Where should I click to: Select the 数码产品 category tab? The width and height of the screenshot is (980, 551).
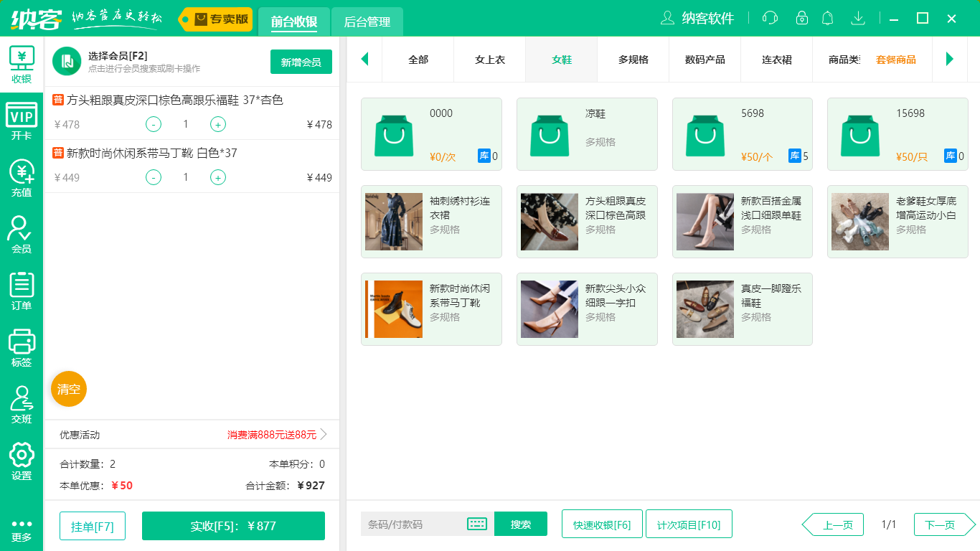(x=705, y=60)
